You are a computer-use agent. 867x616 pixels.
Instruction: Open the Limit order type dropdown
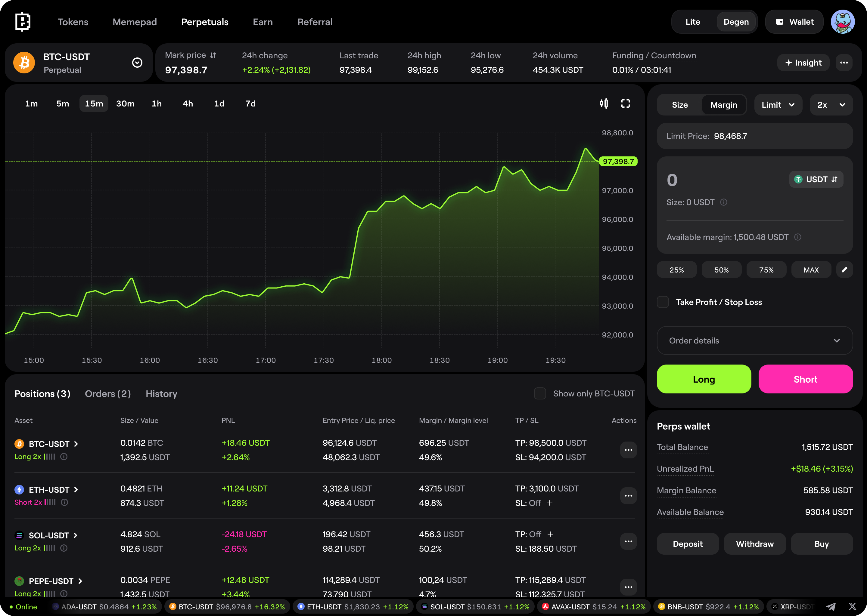tap(778, 105)
